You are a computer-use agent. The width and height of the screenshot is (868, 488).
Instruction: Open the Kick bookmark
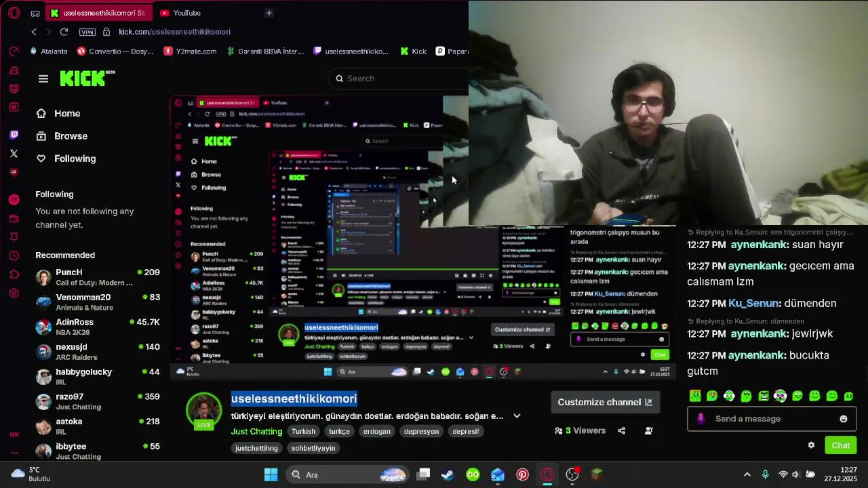point(414,52)
